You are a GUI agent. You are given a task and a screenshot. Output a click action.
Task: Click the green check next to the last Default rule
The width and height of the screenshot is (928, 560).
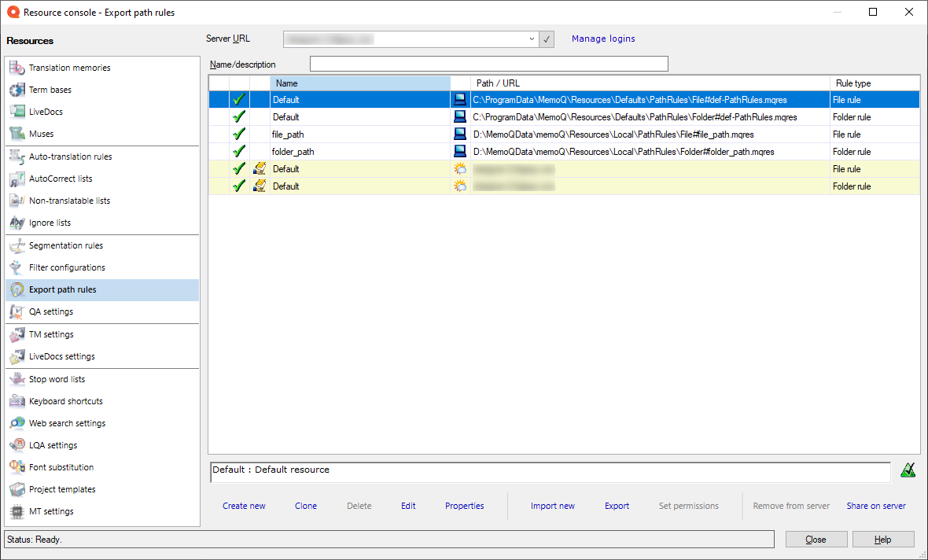coord(239,186)
